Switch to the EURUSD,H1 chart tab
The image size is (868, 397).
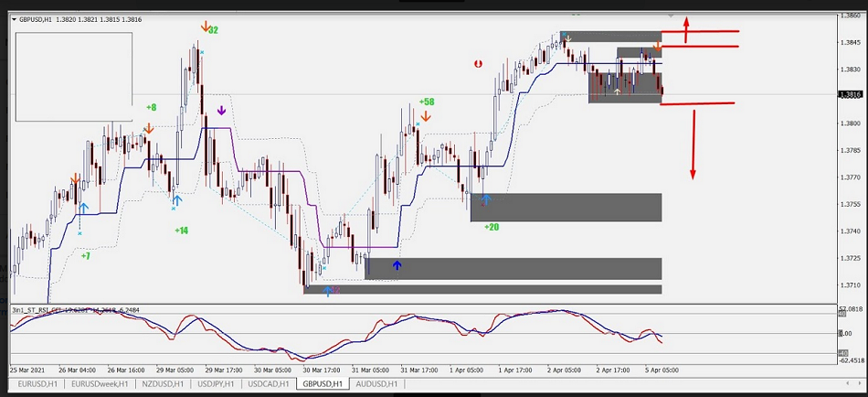coord(36,384)
